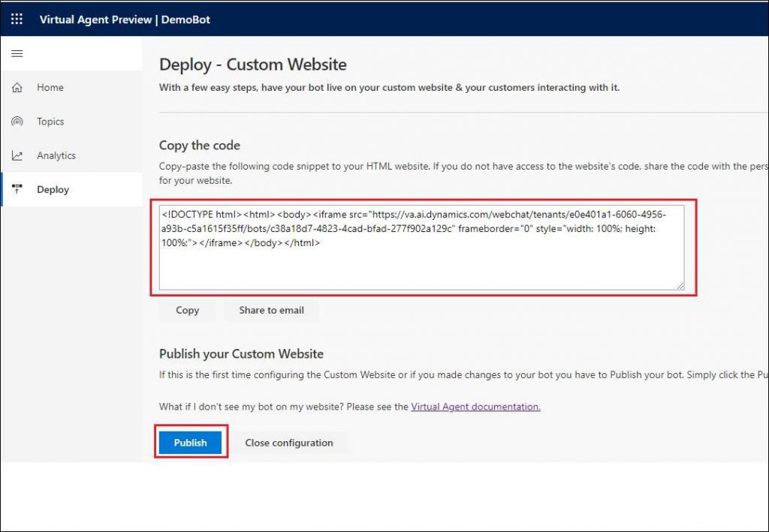Select the Deploy rocket icon
The width and height of the screenshot is (769, 532).
[x=18, y=189]
